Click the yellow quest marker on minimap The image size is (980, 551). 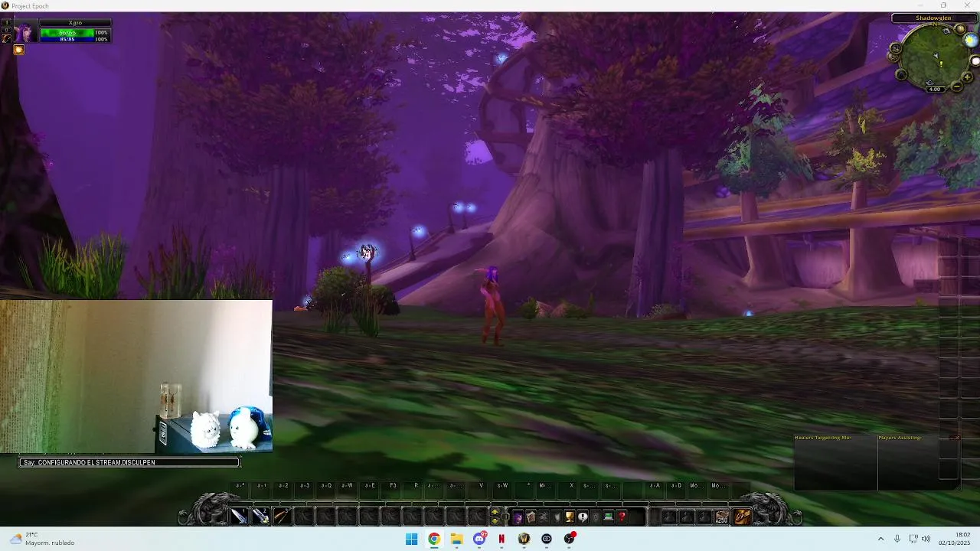(941, 64)
